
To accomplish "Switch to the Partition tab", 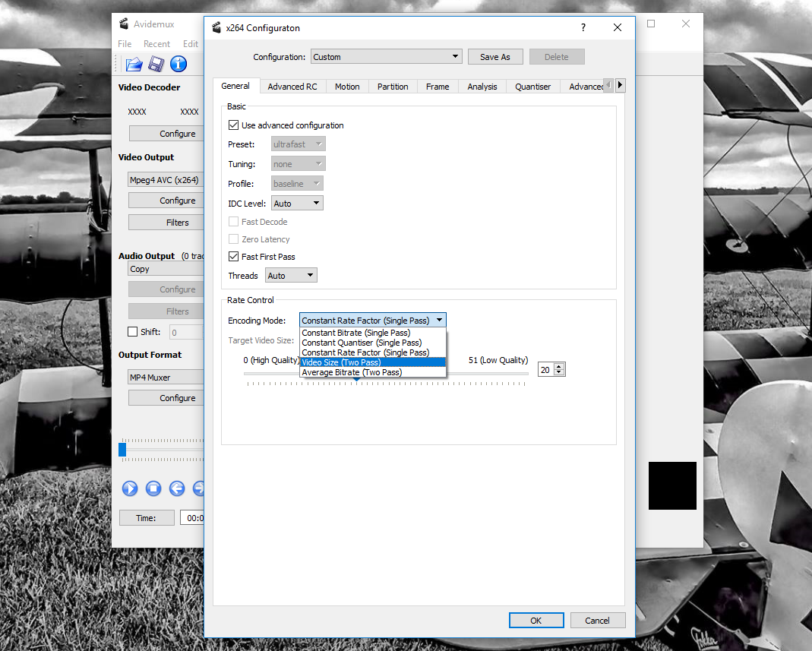I will (393, 87).
